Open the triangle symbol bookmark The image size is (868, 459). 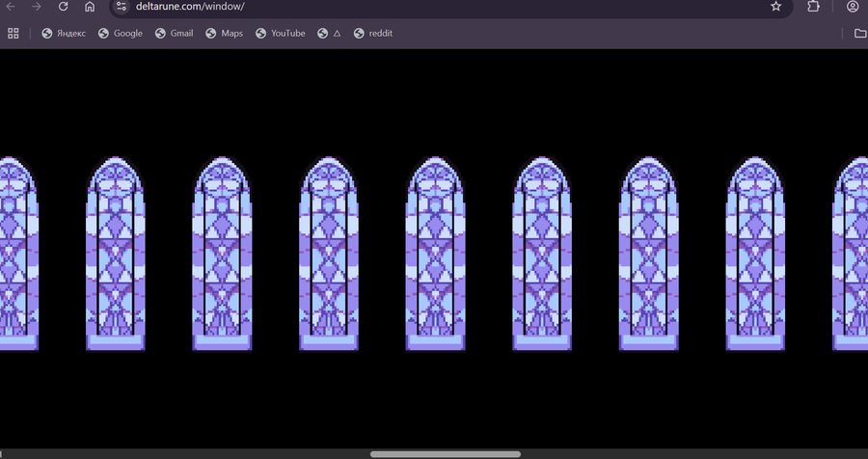coord(330,33)
